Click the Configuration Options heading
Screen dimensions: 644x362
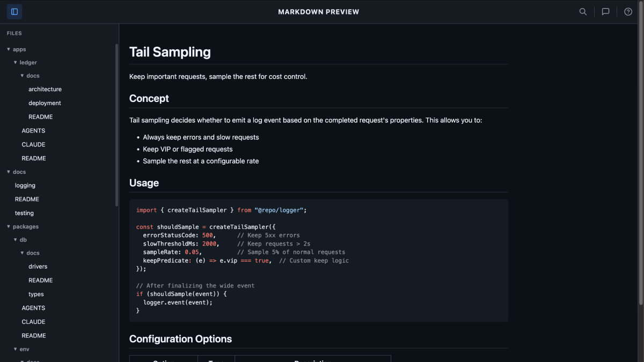[x=181, y=339]
